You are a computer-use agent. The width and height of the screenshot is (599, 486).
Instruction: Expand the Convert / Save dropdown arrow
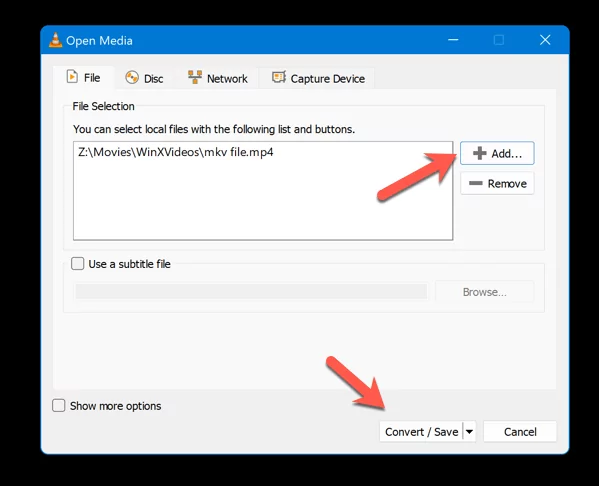(x=469, y=432)
